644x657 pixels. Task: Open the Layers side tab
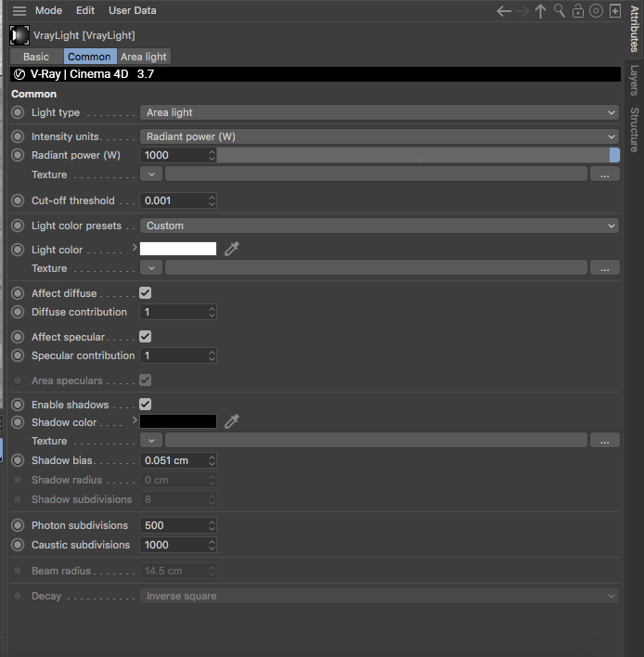634,80
